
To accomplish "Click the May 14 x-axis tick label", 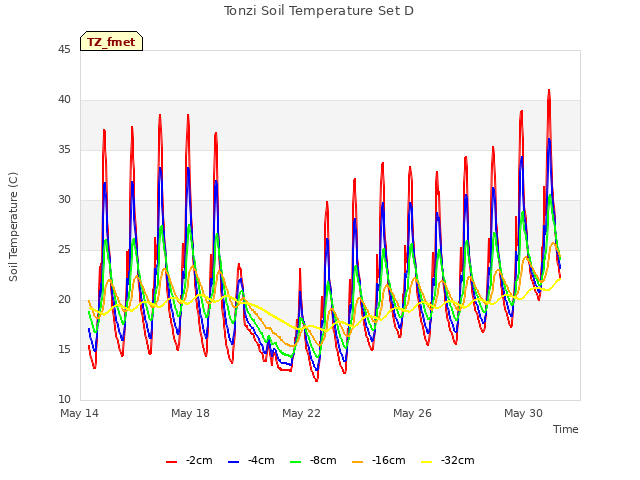I will tap(80, 413).
